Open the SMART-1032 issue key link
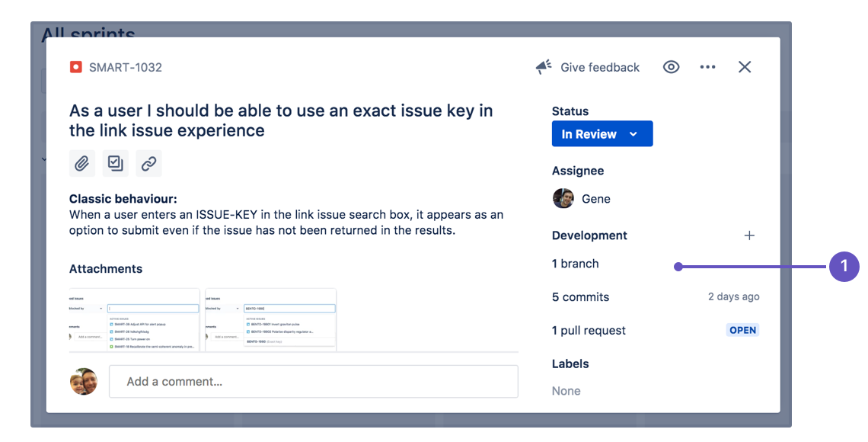This screenshot has height=442, width=868. click(x=125, y=67)
